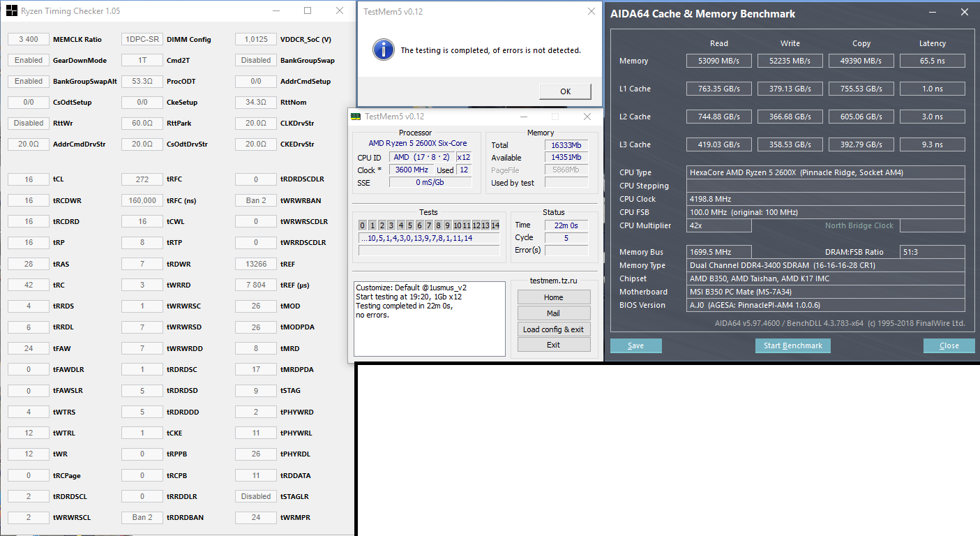Select the AIDA64 Memory Bus 1699.5 MHz field
Image resolution: width=980 pixels, height=536 pixels.
718,252
